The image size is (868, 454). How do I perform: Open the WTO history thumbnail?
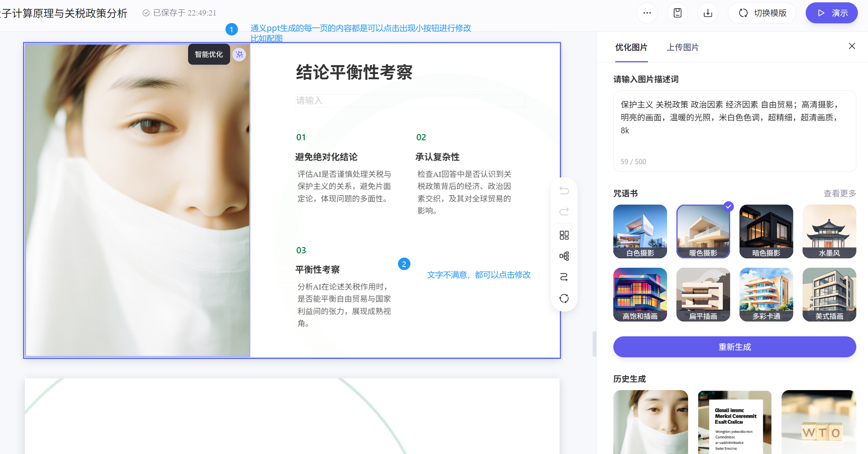coord(818,422)
